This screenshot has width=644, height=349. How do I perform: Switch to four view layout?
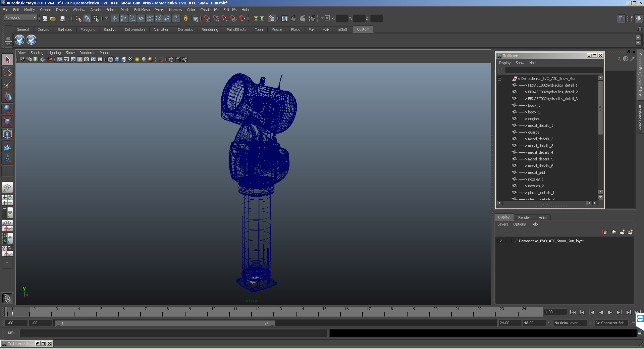click(x=7, y=200)
